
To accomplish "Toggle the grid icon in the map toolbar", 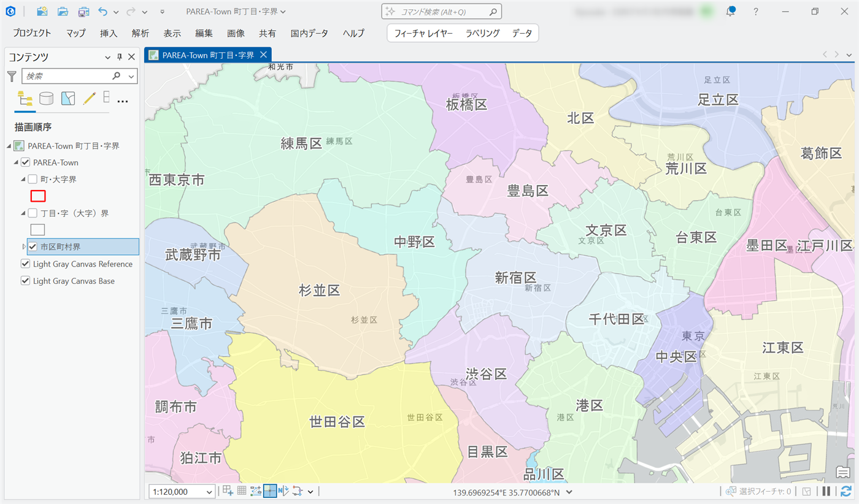I will pos(242,491).
